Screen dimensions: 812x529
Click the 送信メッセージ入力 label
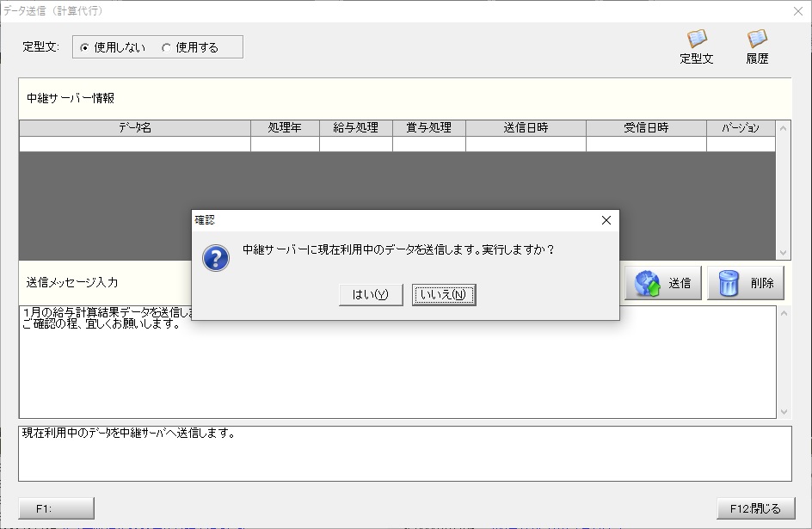pyautogui.click(x=72, y=283)
